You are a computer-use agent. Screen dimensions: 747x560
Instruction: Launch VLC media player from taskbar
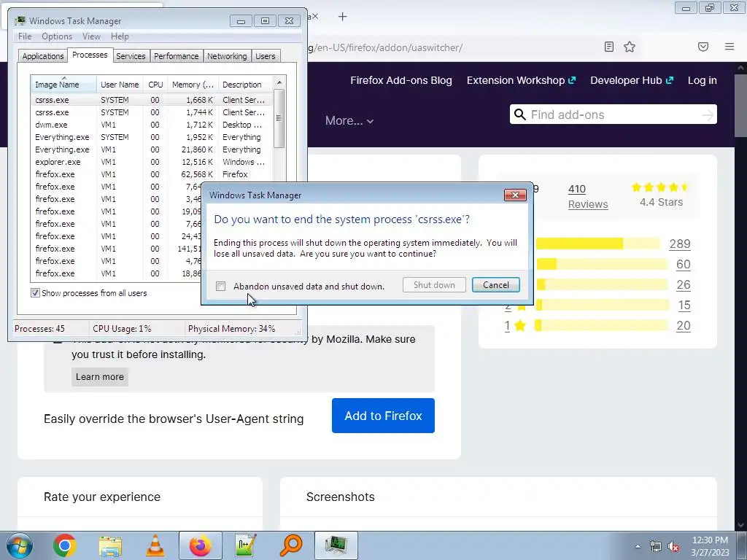click(x=155, y=545)
